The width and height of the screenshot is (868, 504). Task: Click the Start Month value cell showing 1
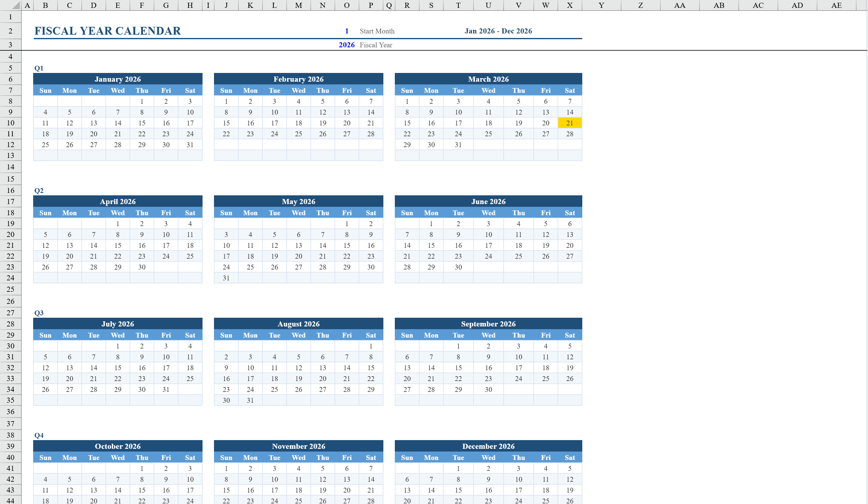(347, 31)
